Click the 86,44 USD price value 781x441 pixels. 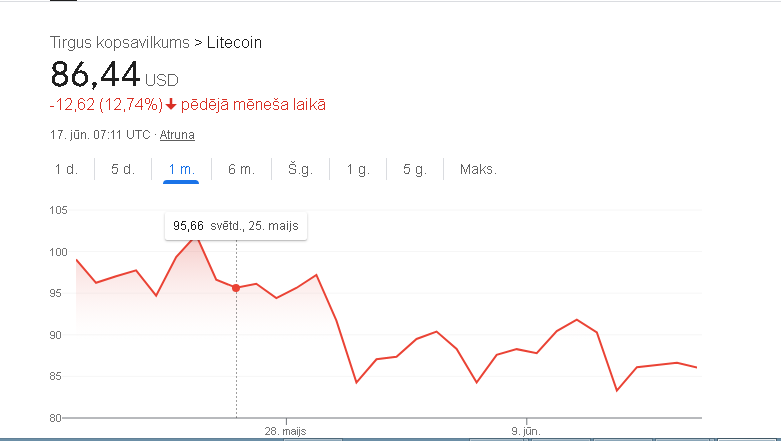[115, 75]
